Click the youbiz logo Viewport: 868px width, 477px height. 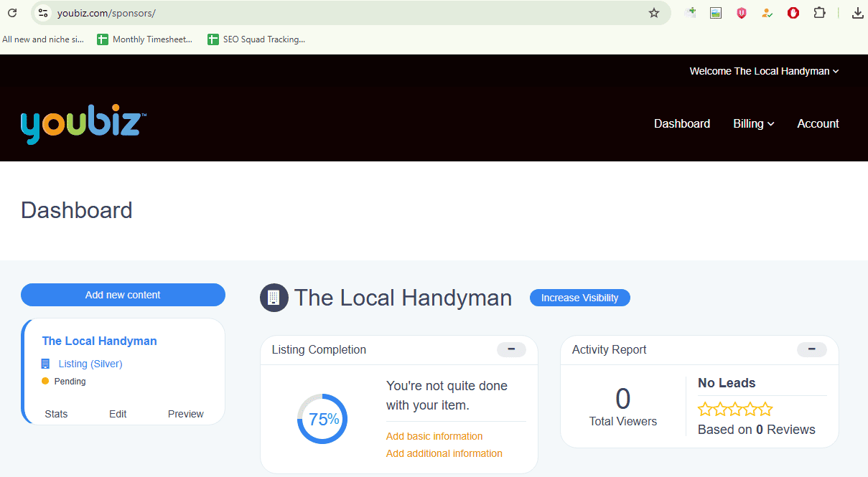(x=83, y=125)
